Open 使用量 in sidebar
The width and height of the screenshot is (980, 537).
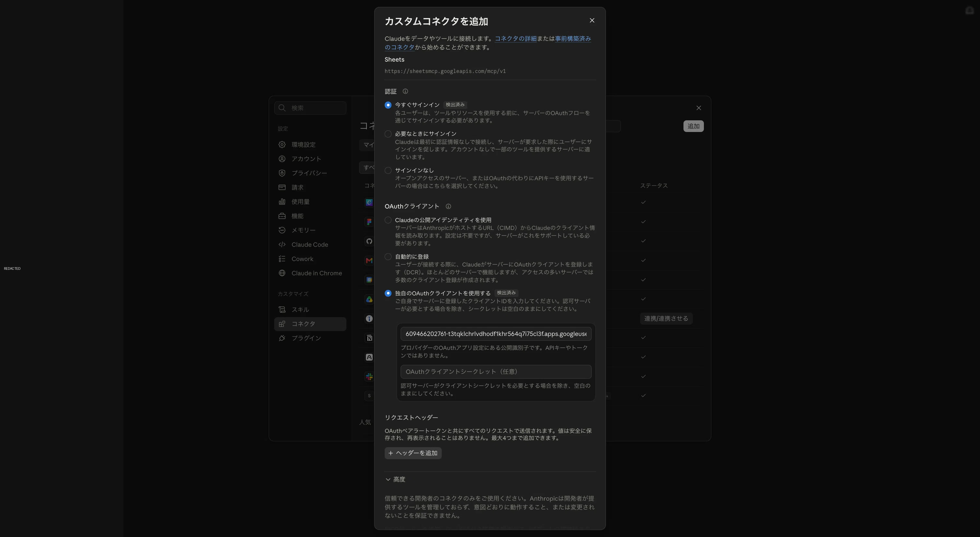(310, 202)
